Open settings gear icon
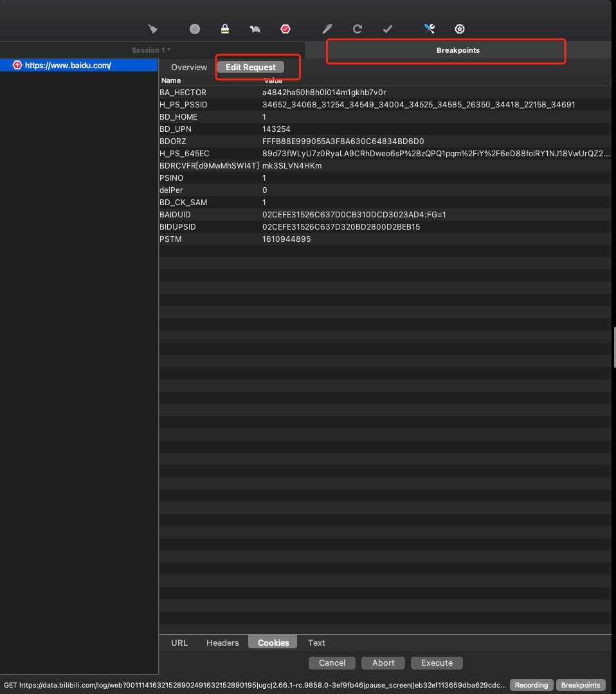 [x=460, y=29]
